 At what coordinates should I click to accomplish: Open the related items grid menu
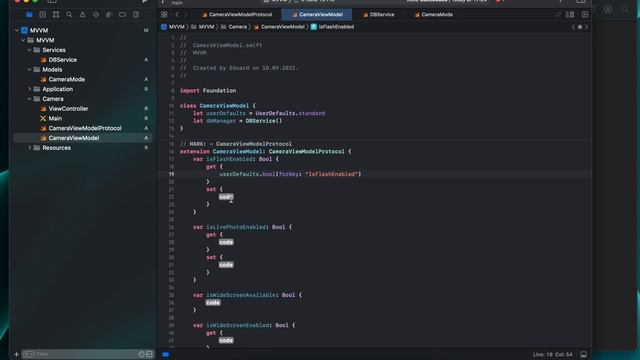pyautogui.click(x=164, y=15)
